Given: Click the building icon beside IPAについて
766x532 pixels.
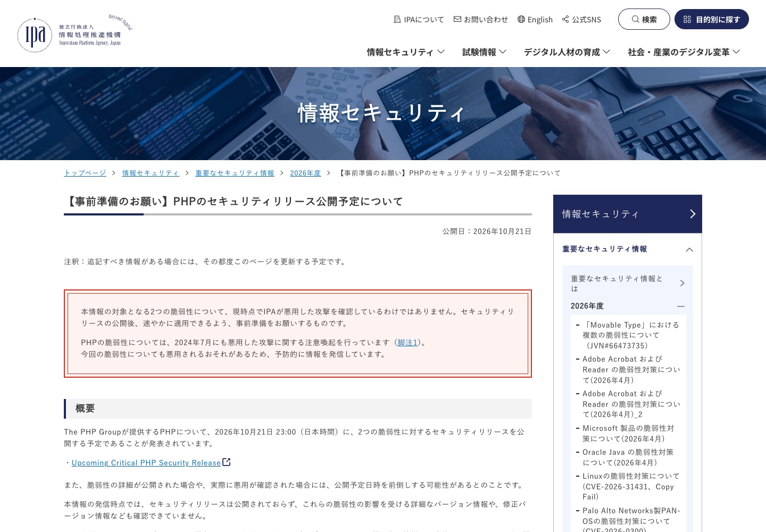Looking at the screenshot, I should (397, 19).
